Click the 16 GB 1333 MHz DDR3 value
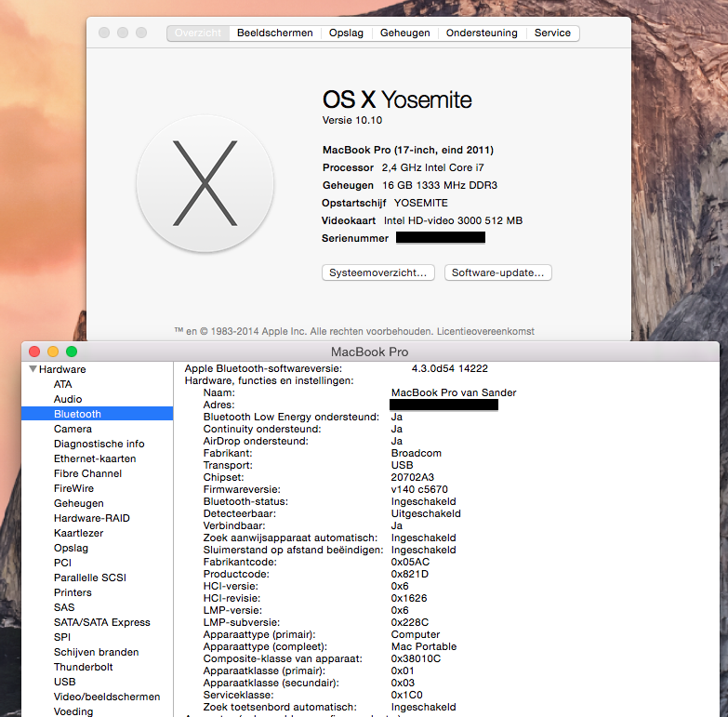The width and height of the screenshot is (728, 717). (440, 185)
